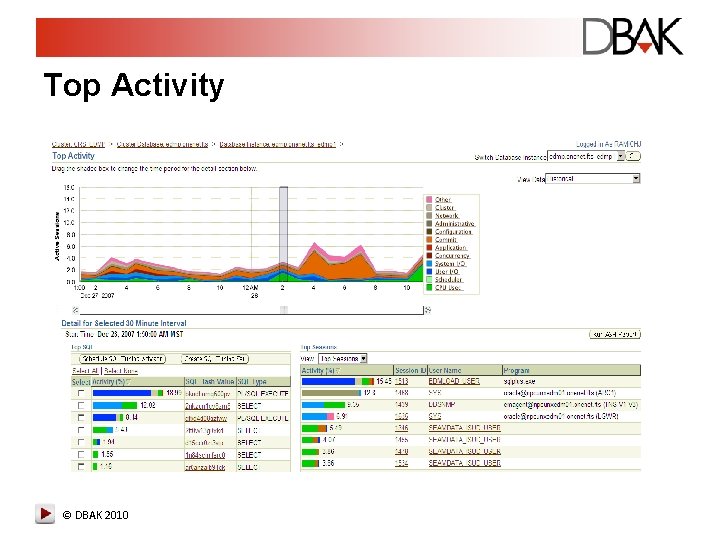
Task: Click the sqlplus.exe program cell
Action: click(519, 382)
